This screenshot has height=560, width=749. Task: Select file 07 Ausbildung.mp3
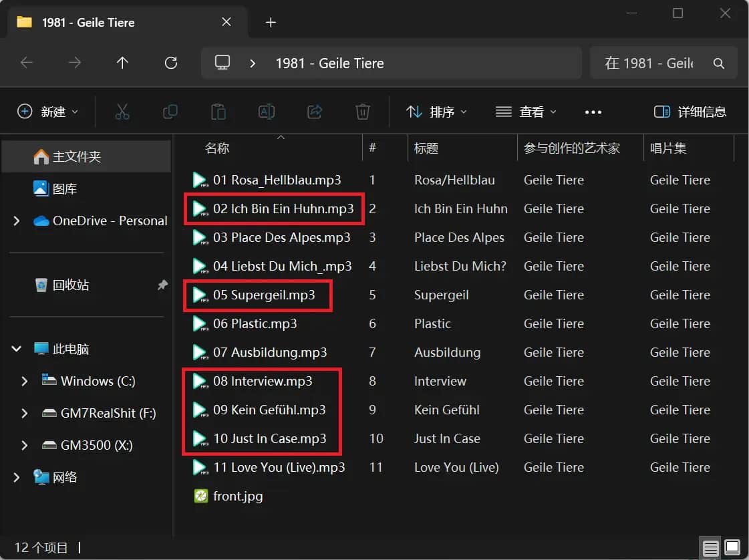click(270, 353)
